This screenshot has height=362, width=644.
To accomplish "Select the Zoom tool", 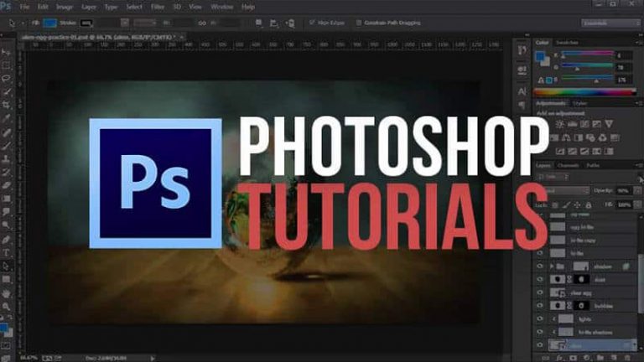I will point(6,306).
